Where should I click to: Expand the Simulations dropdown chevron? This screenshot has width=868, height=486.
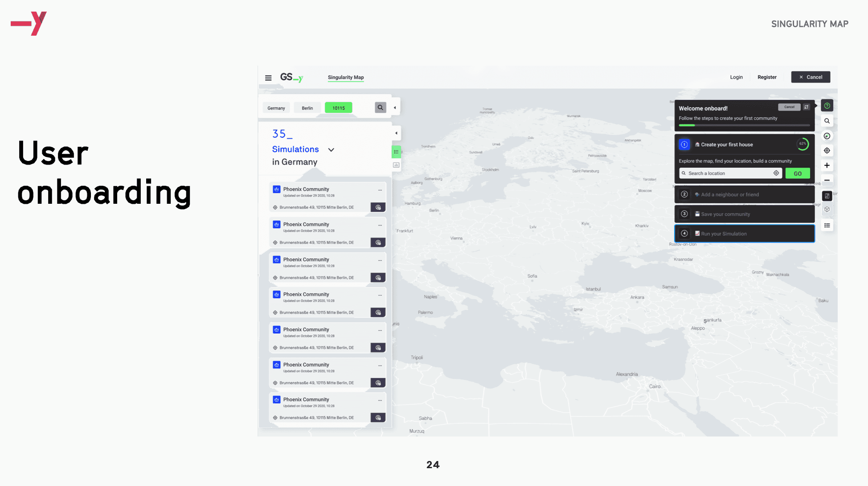point(331,150)
